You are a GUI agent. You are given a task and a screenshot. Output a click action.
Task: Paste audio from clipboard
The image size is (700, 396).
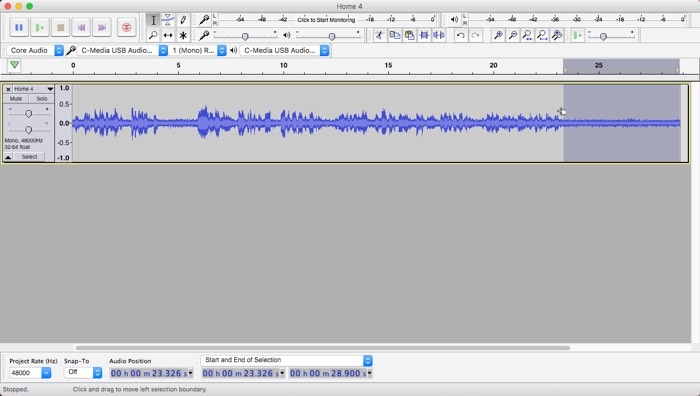[409, 35]
